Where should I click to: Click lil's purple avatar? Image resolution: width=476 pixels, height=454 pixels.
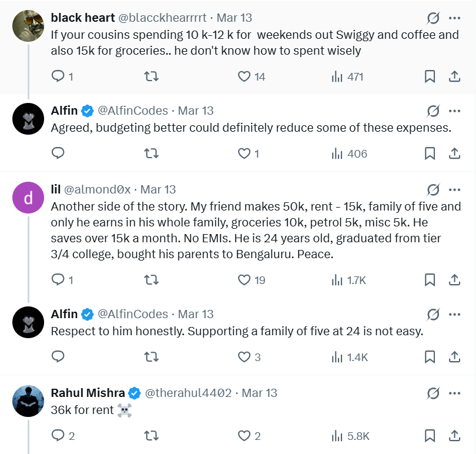point(28,198)
